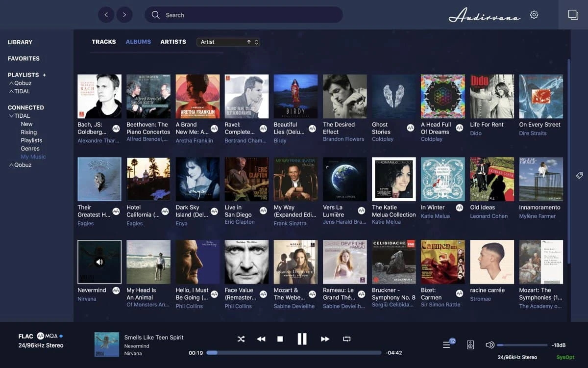Click the tag icon on the right edge
This screenshot has width=588, height=368.
pos(579,175)
